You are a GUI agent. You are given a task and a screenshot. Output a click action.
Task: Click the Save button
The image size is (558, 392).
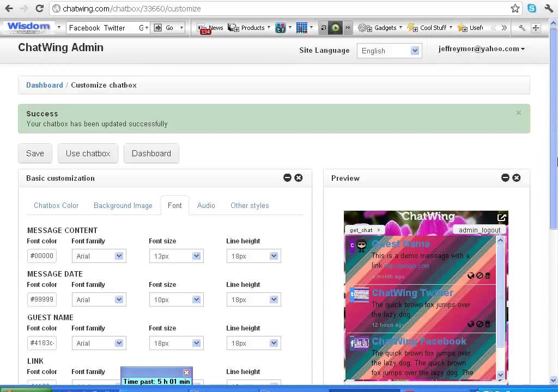(35, 154)
